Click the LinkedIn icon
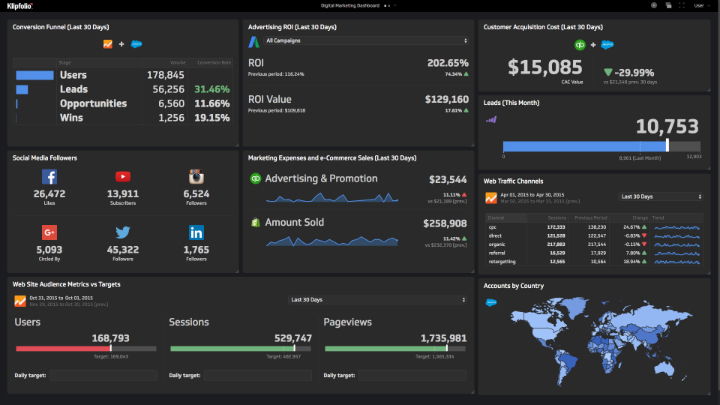Viewport: 720px width, 405px height. [x=196, y=232]
